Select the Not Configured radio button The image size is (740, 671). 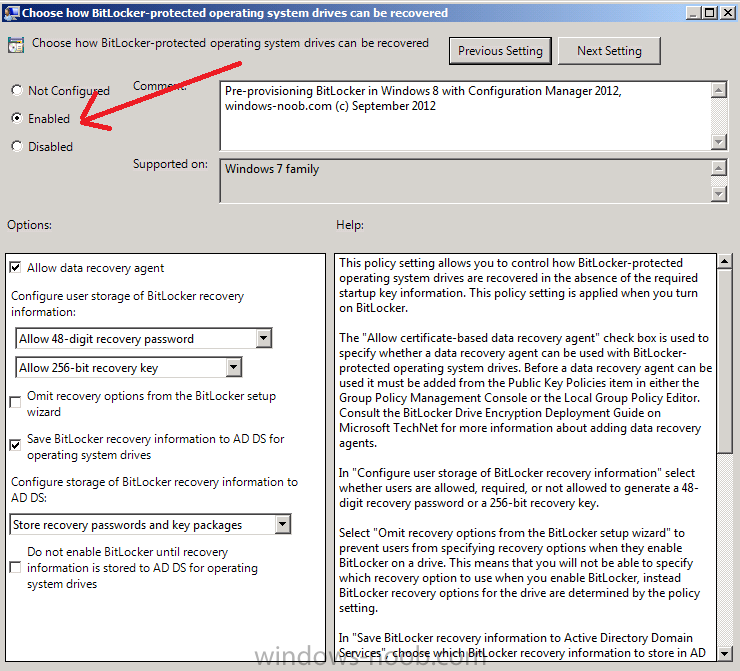point(17,90)
